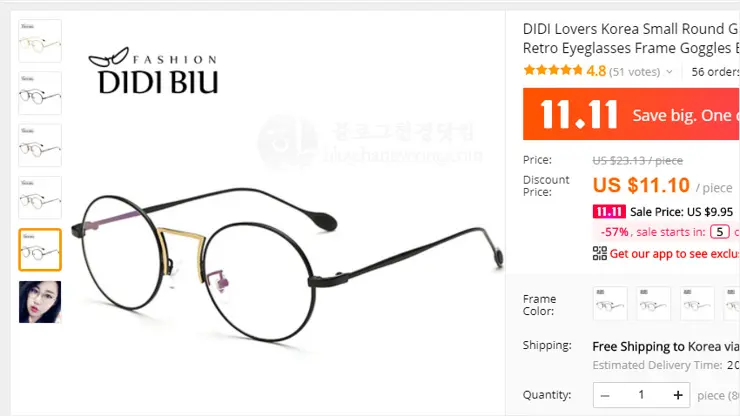Click the 4.8 rating score
The height and width of the screenshot is (416, 740).
pos(596,71)
